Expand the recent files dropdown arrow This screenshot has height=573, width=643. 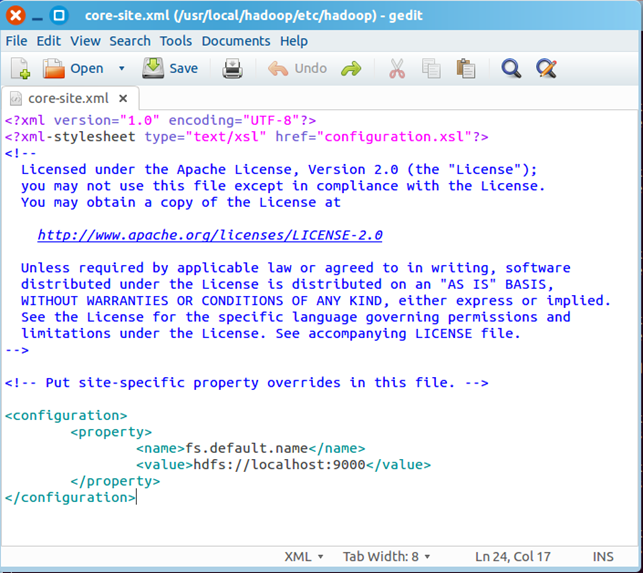pyautogui.click(x=122, y=68)
